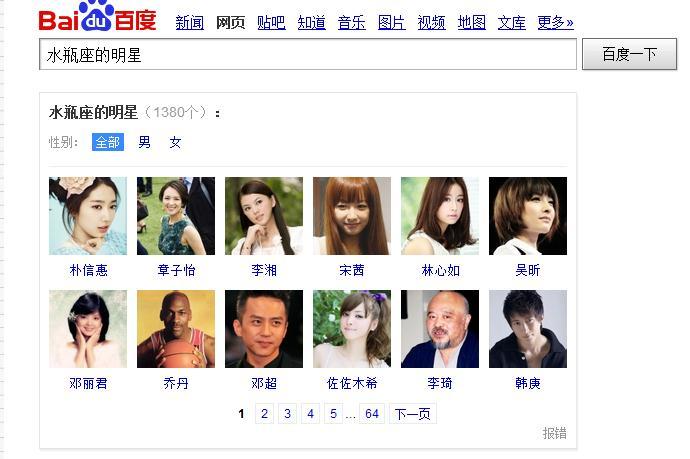Click the 林心如 name link
This screenshot has width=690, height=459.
point(440,270)
